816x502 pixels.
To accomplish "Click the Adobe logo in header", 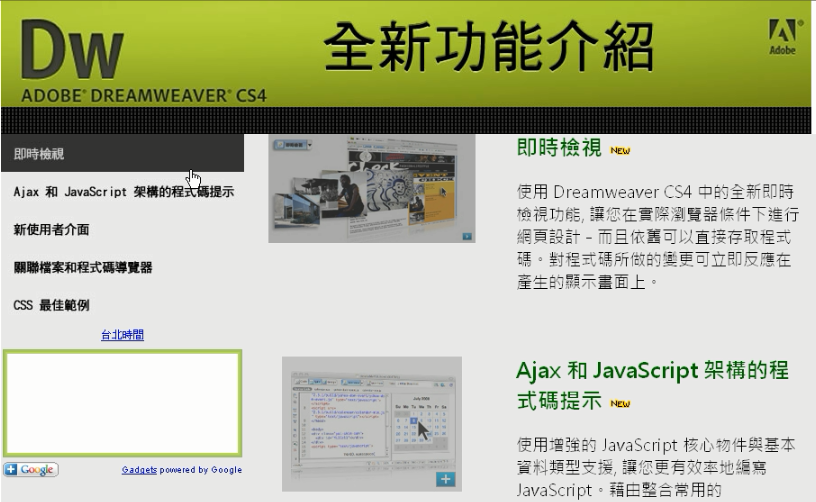I will point(783,36).
